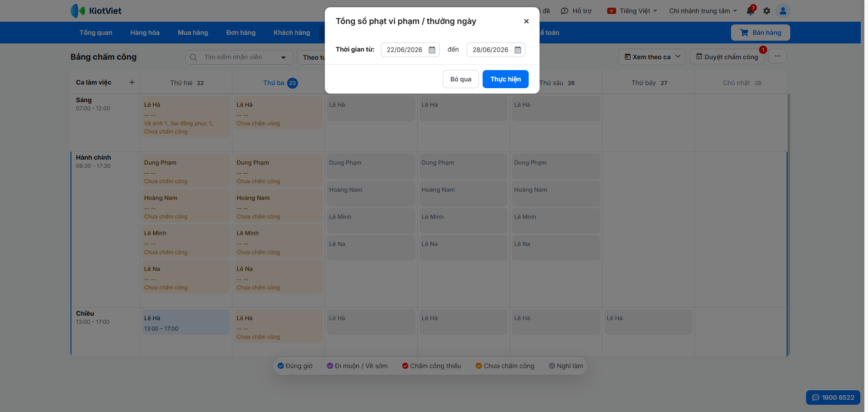Toggle the Chấm công thiếu legend filter
Viewport: 868px width, 412px height.
(432, 366)
